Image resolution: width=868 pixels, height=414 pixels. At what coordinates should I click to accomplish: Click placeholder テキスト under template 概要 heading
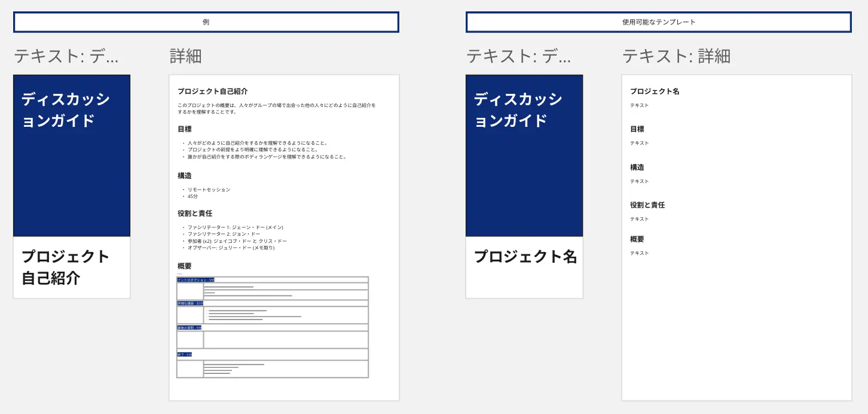click(639, 253)
